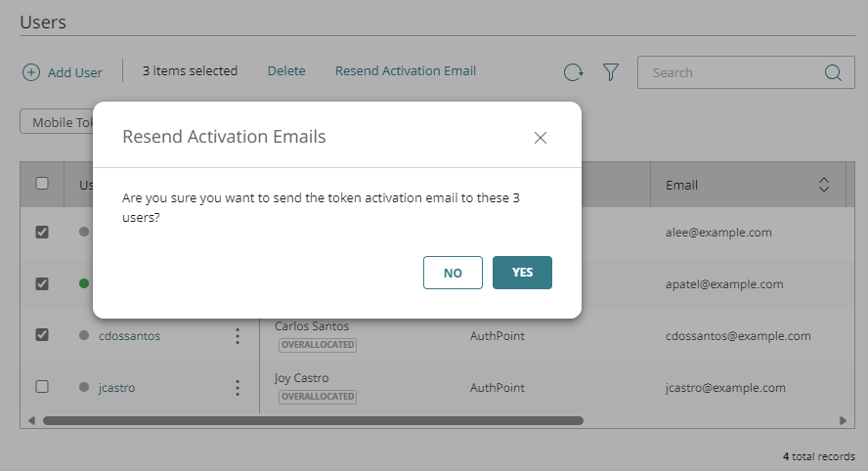Open jcastro row three-dot menu
This screenshot has width=868, height=471.
[x=238, y=388]
